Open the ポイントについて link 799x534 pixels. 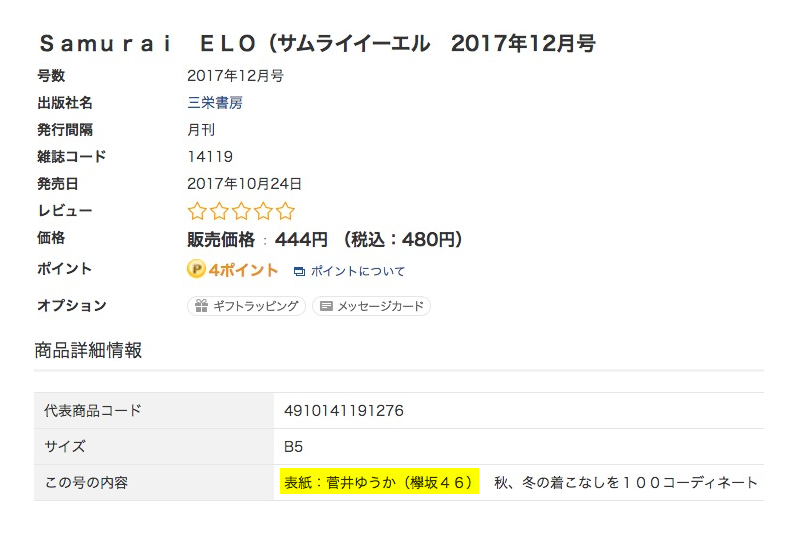click(x=358, y=271)
